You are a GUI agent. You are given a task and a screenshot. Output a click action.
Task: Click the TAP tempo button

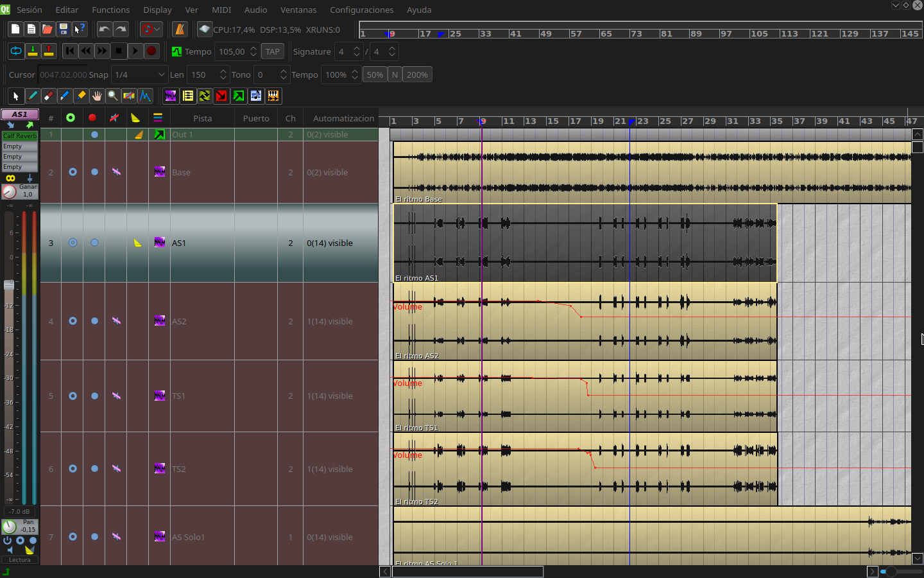(272, 51)
